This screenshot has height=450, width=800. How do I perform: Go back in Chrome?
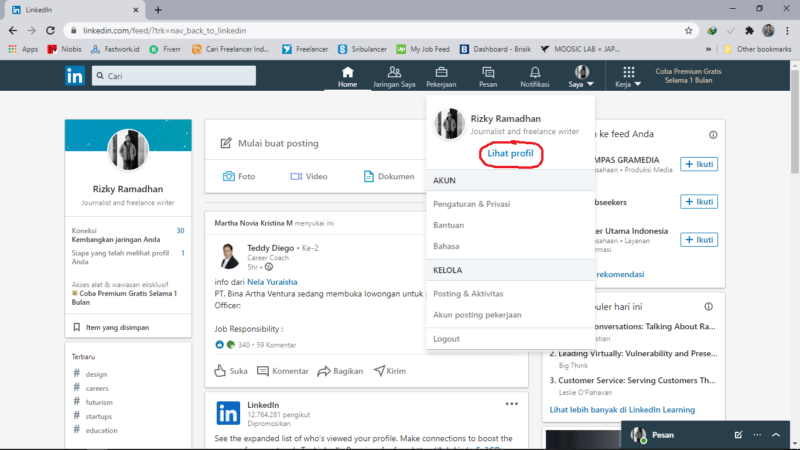pyautogui.click(x=13, y=31)
